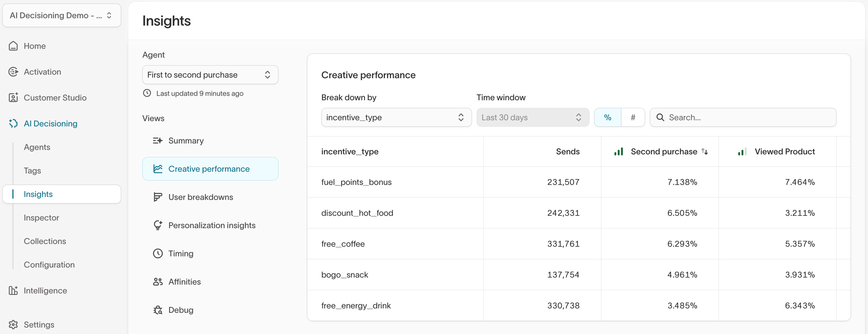Expand the Break down by incentive_type dropdown
The width and height of the screenshot is (868, 334).
[396, 117]
